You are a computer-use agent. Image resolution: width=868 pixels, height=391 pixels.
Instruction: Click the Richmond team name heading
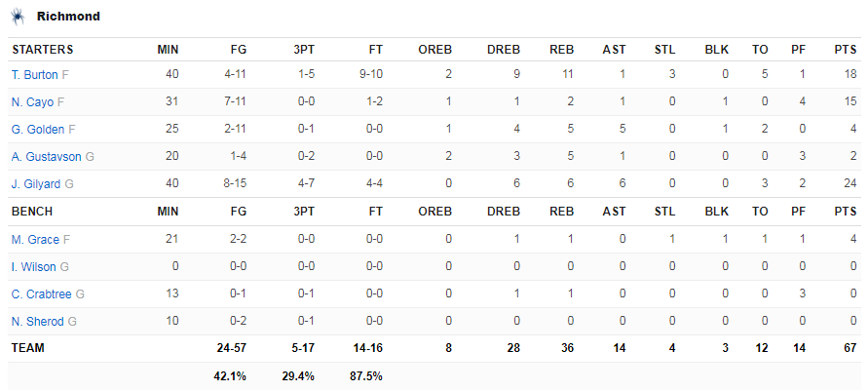[x=68, y=17]
